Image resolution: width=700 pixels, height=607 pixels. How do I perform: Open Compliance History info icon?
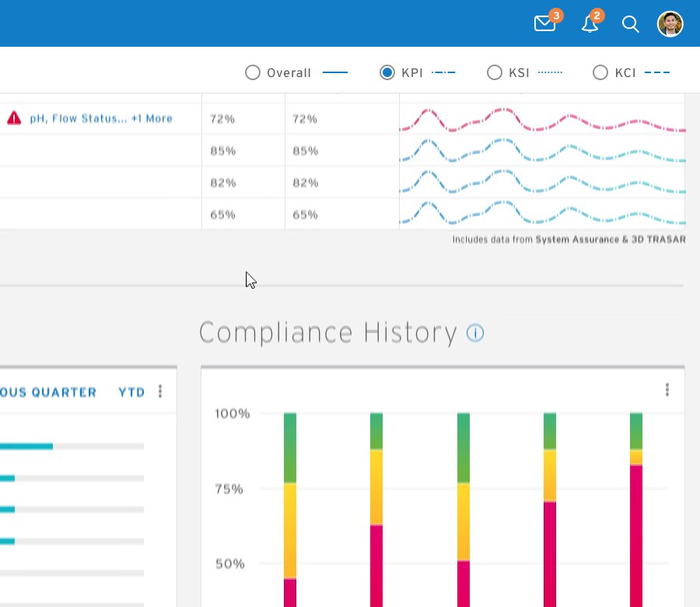coord(475,333)
